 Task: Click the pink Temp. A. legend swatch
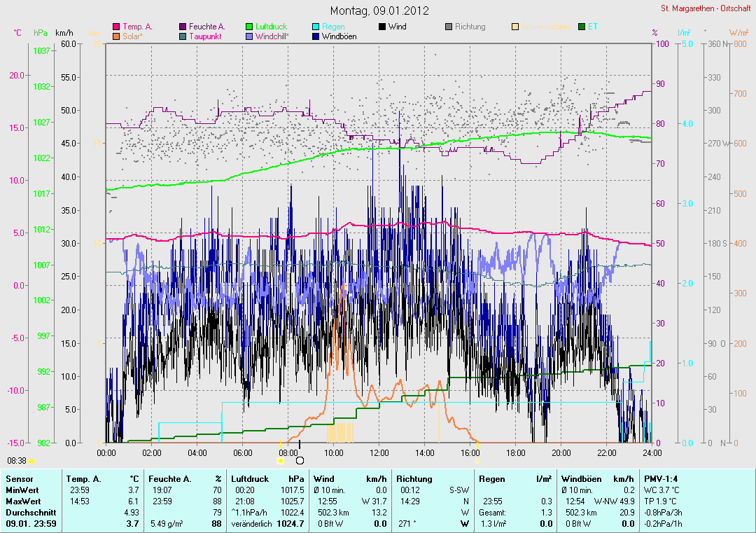116,27
